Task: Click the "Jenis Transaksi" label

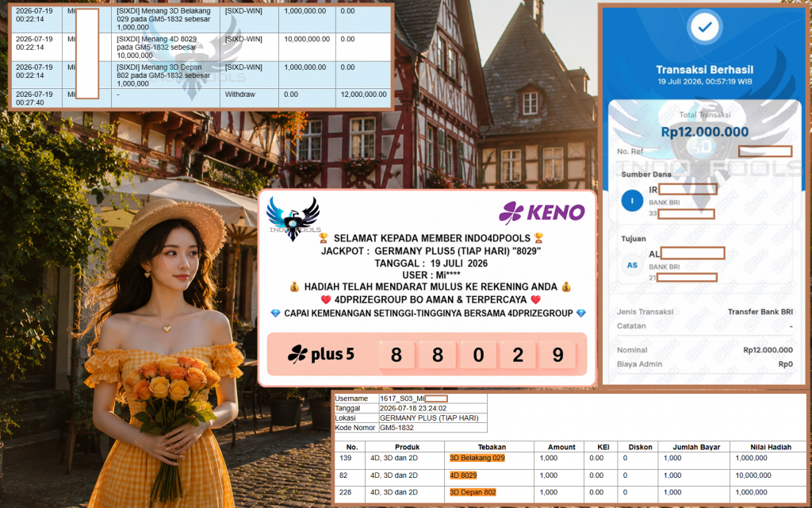Action: (645, 311)
